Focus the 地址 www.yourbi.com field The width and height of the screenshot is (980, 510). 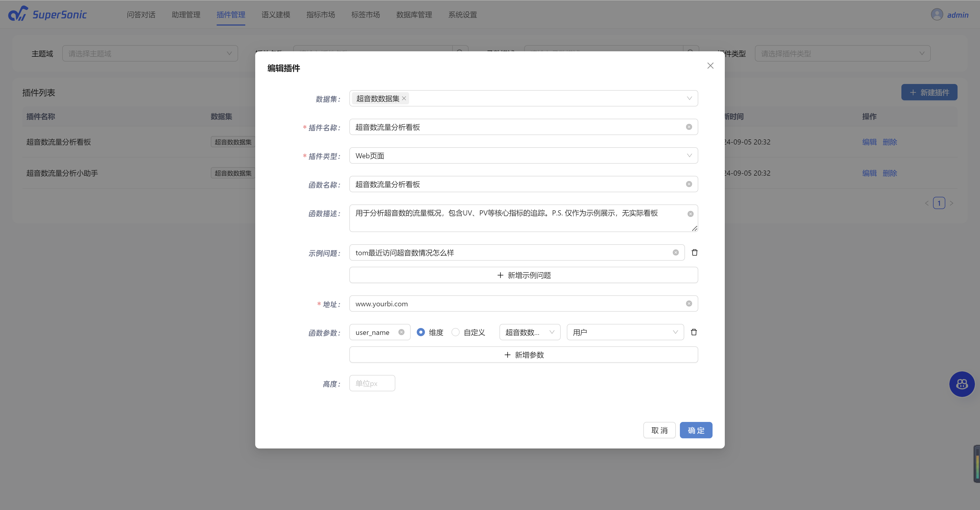point(523,304)
